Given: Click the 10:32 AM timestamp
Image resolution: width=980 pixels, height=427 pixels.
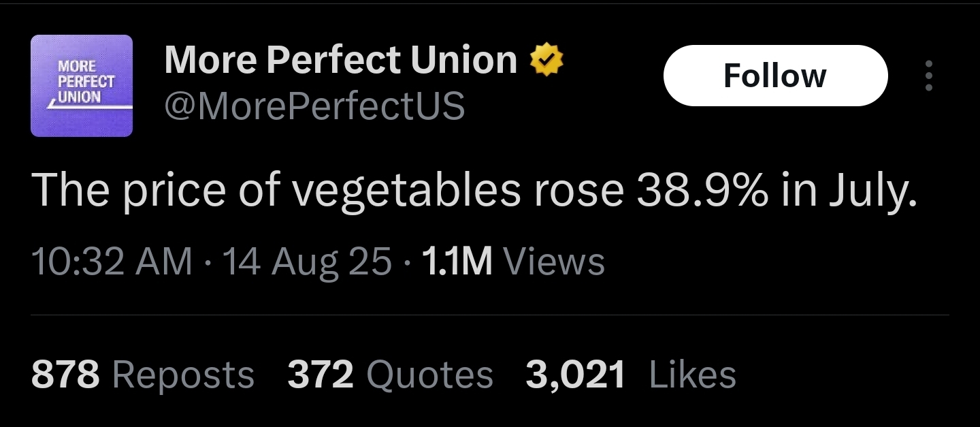Looking at the screenshot, I should pyautogui.click(x=112, y=262).
